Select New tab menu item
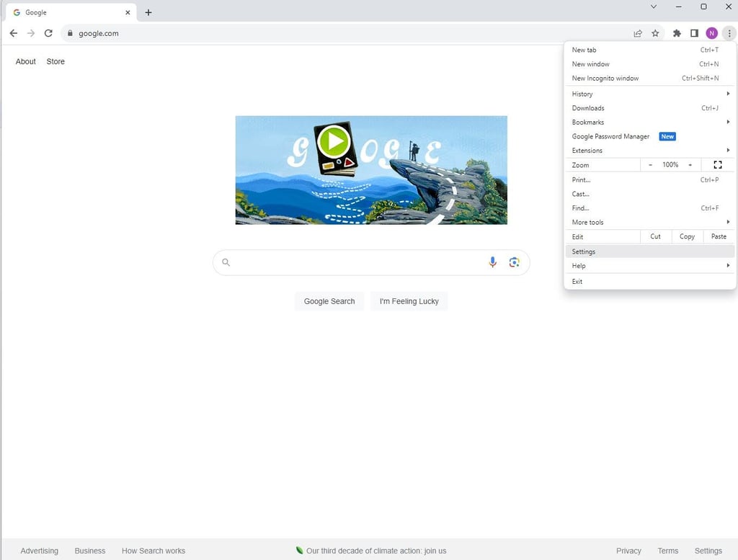 650,50
